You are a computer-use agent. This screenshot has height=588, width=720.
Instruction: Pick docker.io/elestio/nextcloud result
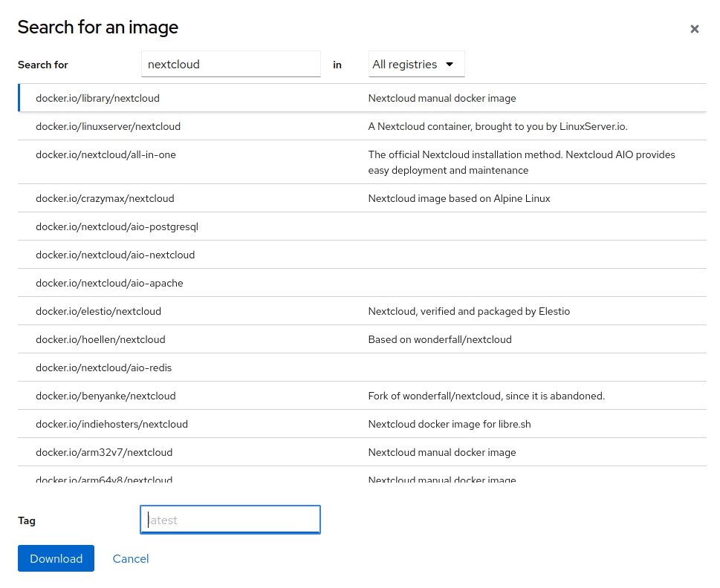(98, 311)
